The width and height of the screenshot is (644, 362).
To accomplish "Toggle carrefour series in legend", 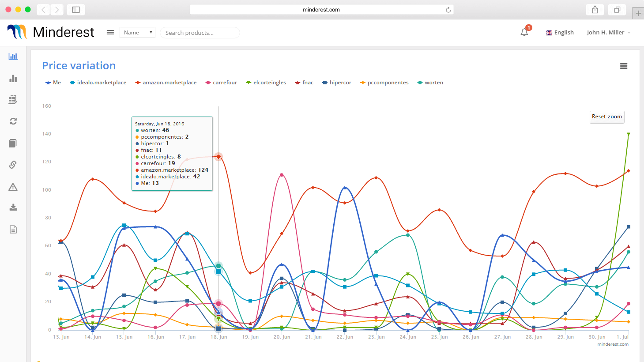I will click(x=221, y=83).
